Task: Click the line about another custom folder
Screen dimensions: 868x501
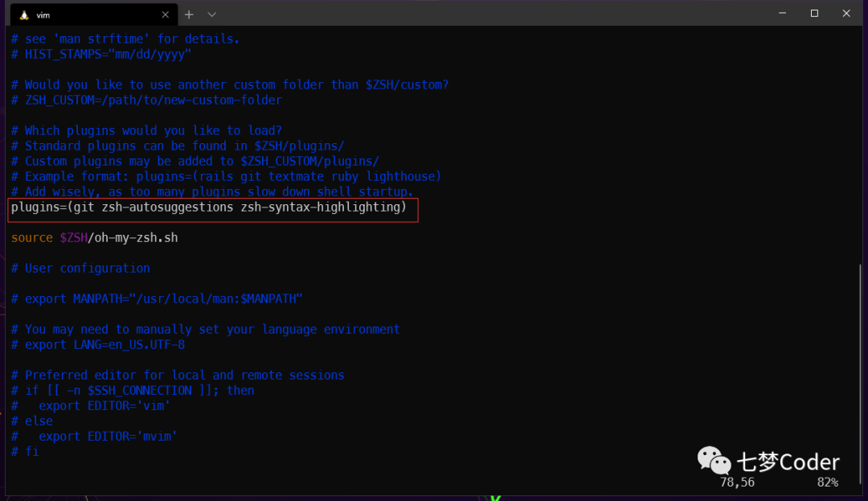Action: (x=230, y=84)
